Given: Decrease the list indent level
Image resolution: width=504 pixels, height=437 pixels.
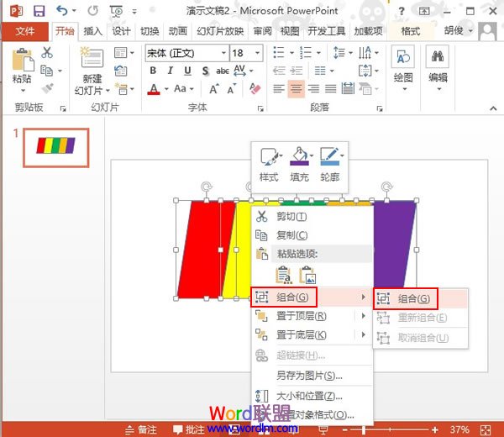Looking at the screenshot, I should (x=279, y=71).
